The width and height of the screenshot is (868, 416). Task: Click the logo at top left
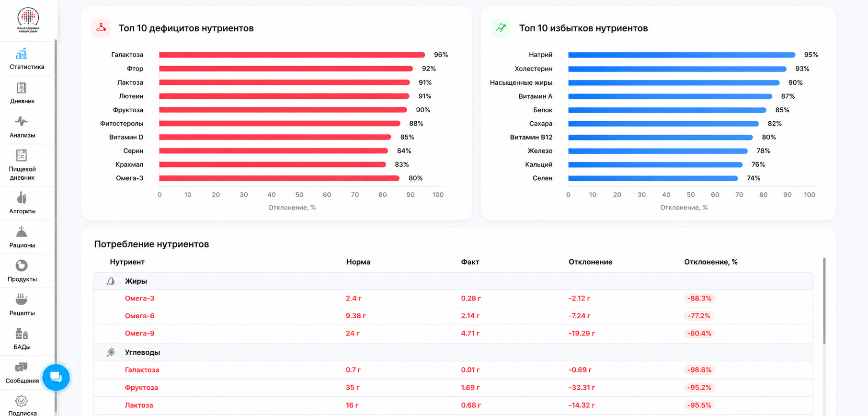[28, 20]
